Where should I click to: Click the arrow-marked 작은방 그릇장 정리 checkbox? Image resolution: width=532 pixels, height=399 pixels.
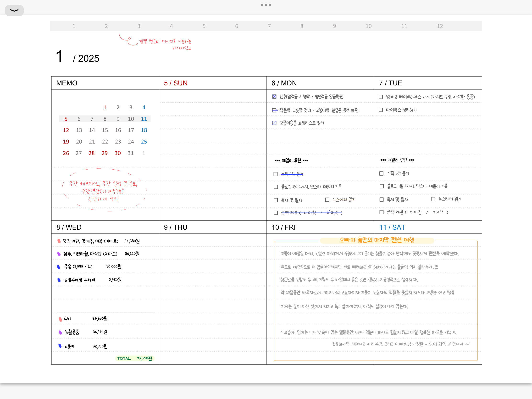(x=274, y=110)
